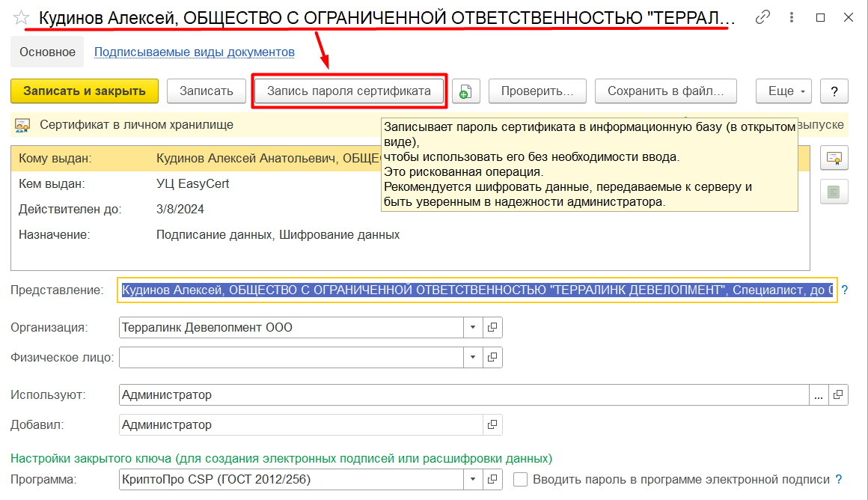Click the empty Физическое лицо field
The image size is (868, 500).
point(291,357)
